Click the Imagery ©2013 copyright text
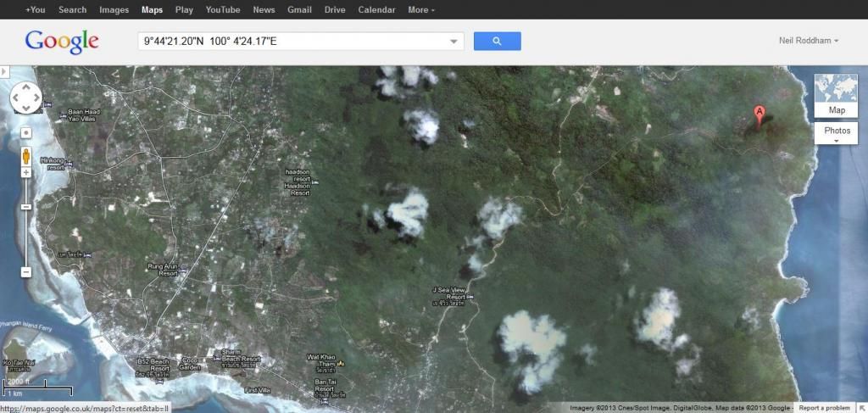The width and height of the screenshot is (868, 413). pyautogui.click(x=681, y=408)
